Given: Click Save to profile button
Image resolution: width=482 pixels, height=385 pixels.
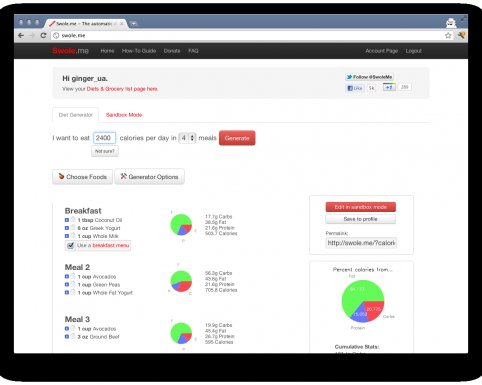Looking at the screenshot, I should 360,219.
